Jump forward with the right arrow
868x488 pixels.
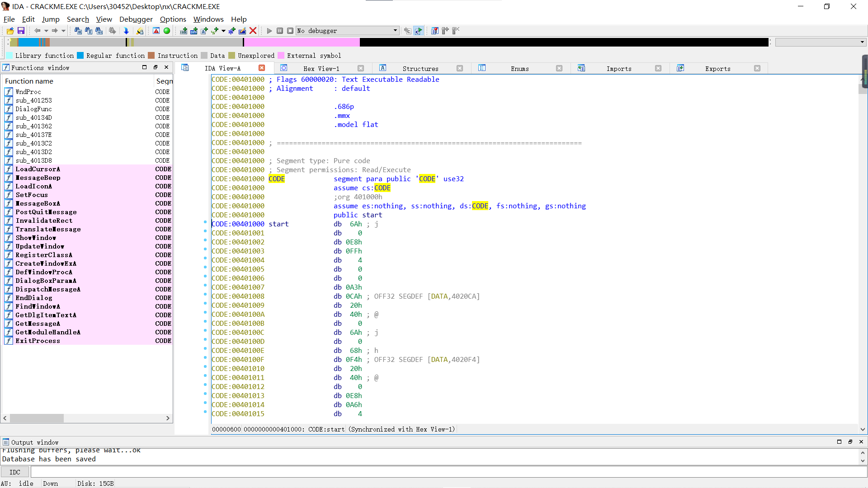pyautogui.click(x=55, y=31)
